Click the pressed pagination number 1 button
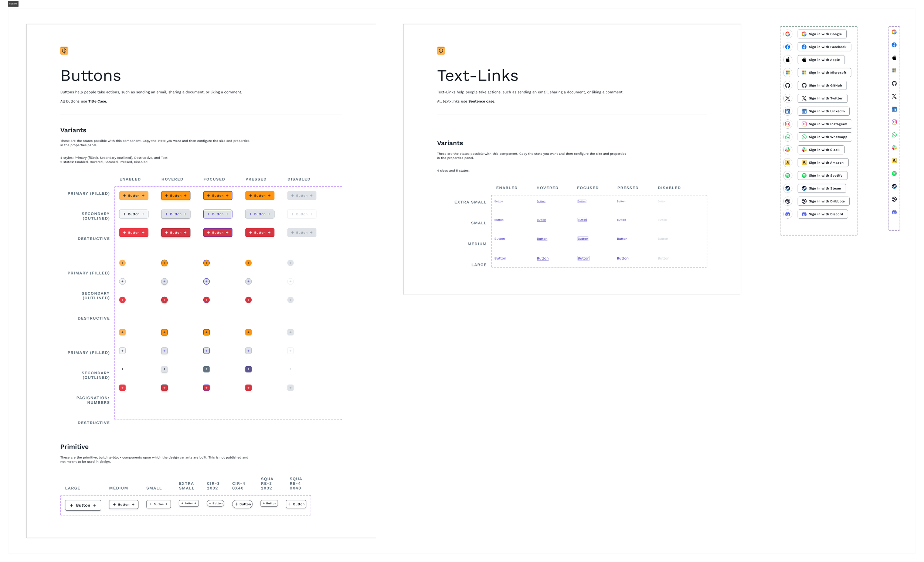Image resolution: width=924 pixels, height=562 pixels. [248, 369]
